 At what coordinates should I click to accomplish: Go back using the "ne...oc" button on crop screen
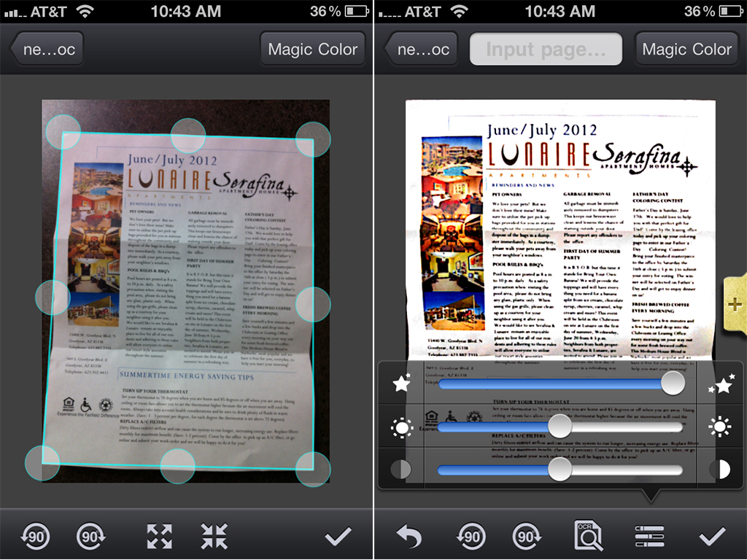[45, 50]
